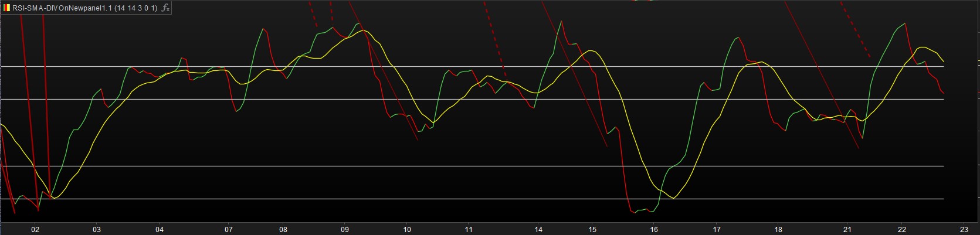Click the 02 date label on time axis
This screenshot has width=980, height=235.
(x=35, y=230)
